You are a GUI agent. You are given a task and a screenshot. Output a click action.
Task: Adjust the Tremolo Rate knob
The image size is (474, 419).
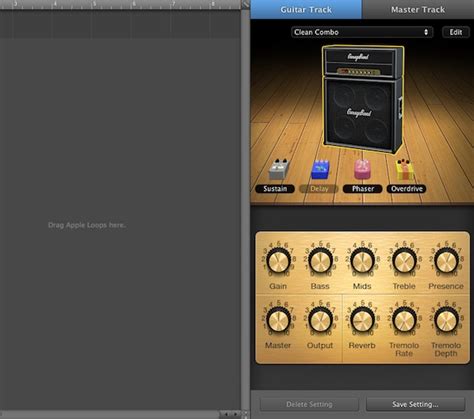tap(404, 320)
